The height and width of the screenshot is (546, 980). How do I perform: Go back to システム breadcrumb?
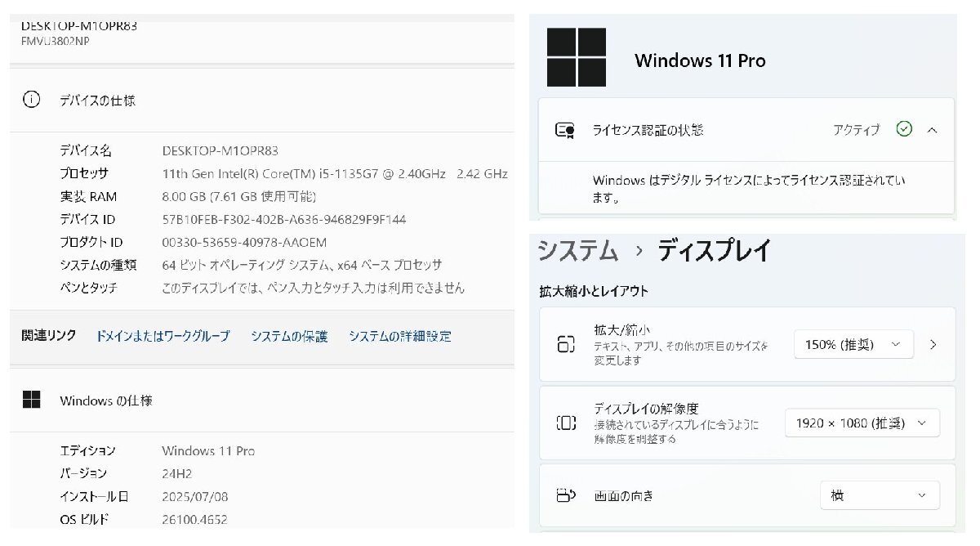(577, 251)
